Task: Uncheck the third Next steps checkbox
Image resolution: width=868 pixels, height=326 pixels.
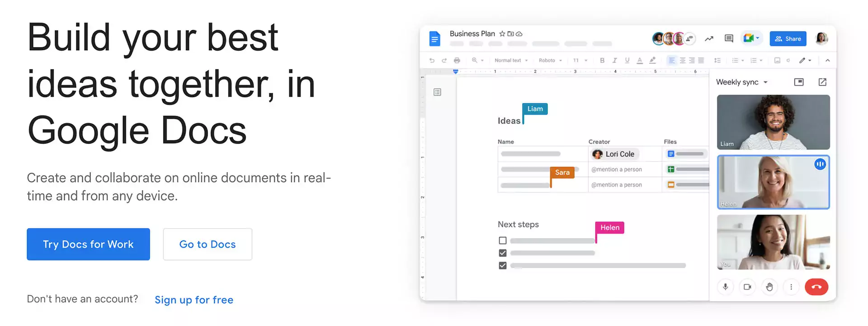Action: 502,266
